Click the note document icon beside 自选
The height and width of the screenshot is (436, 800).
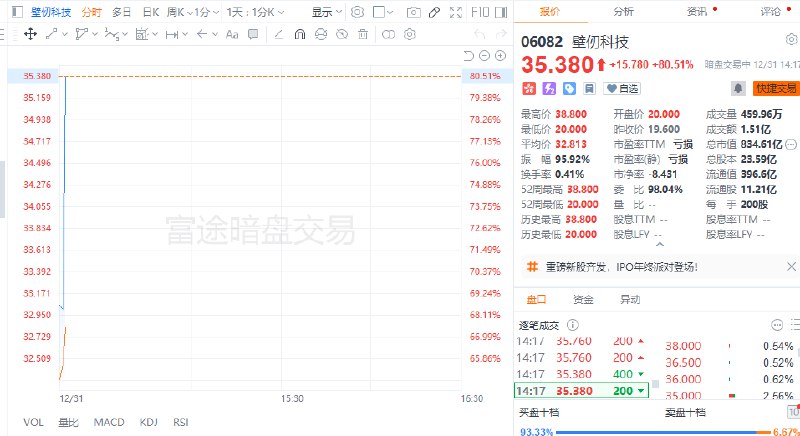click(x=589, y=89)
